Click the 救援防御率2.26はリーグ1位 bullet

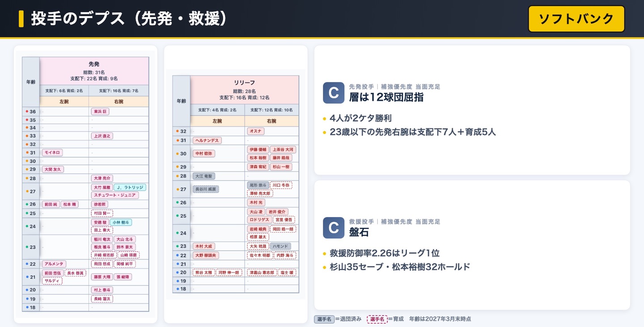(385, 253)
